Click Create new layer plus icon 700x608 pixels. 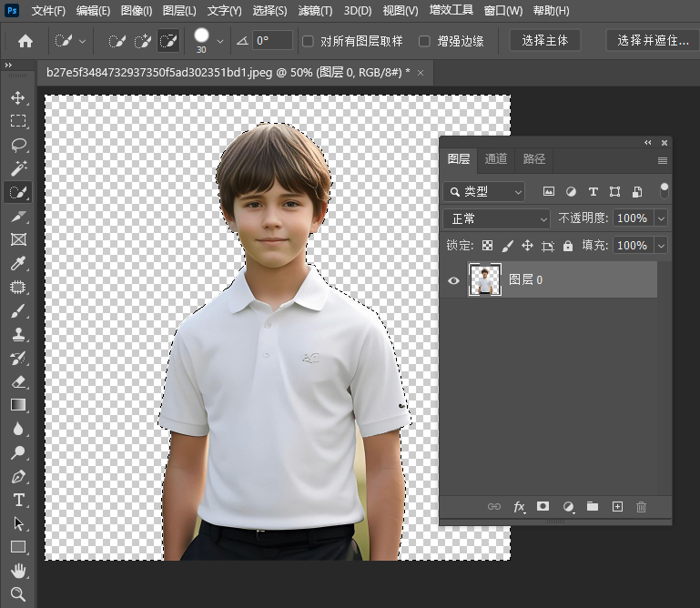(x=617, y=507)
